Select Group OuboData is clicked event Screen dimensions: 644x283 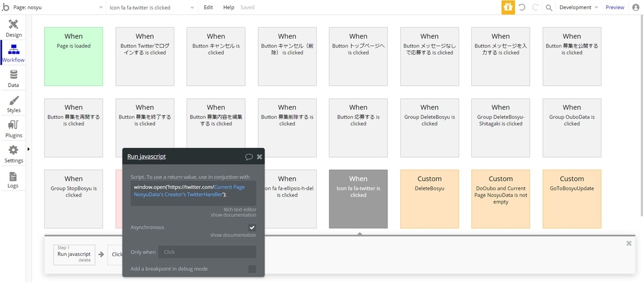coord(572,128)
